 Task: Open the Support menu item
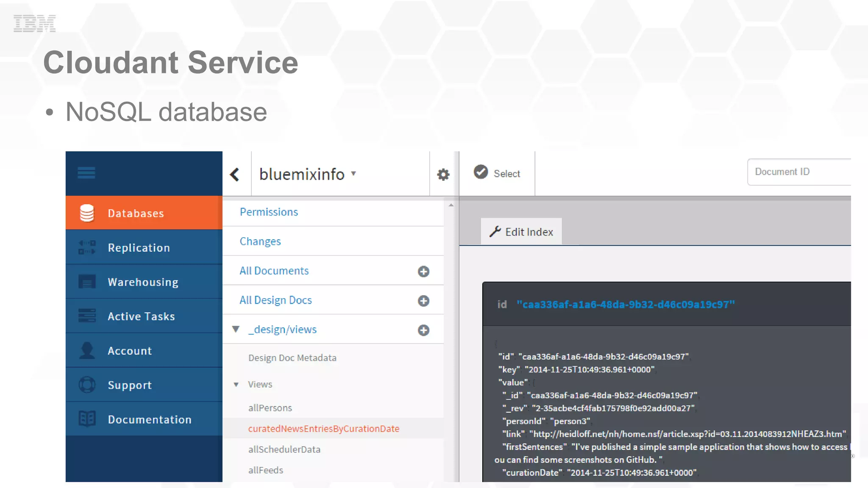(x=144, y=385)
